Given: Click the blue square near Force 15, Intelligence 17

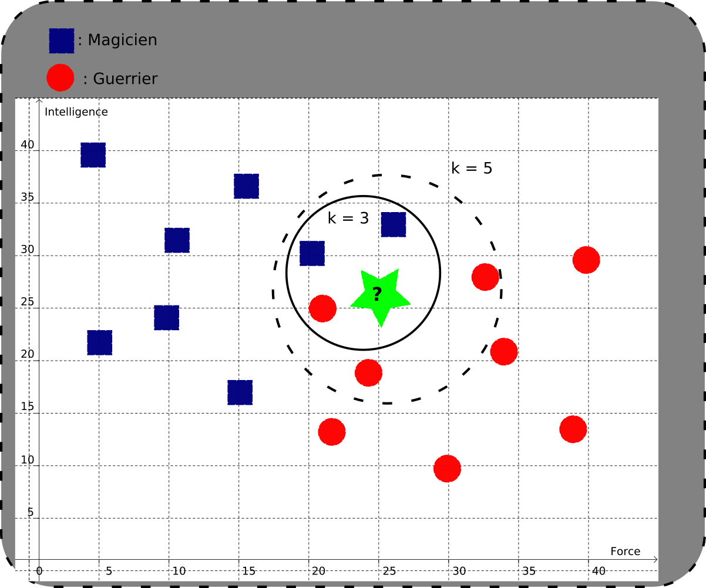Looking at the screenshot, I should coord(240,392).
